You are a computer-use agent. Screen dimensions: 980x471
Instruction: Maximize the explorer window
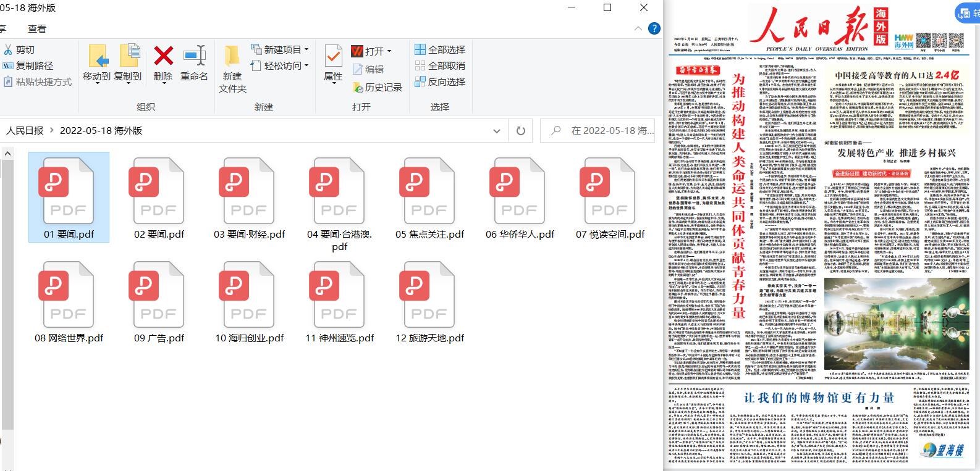(x=607, y=7)
